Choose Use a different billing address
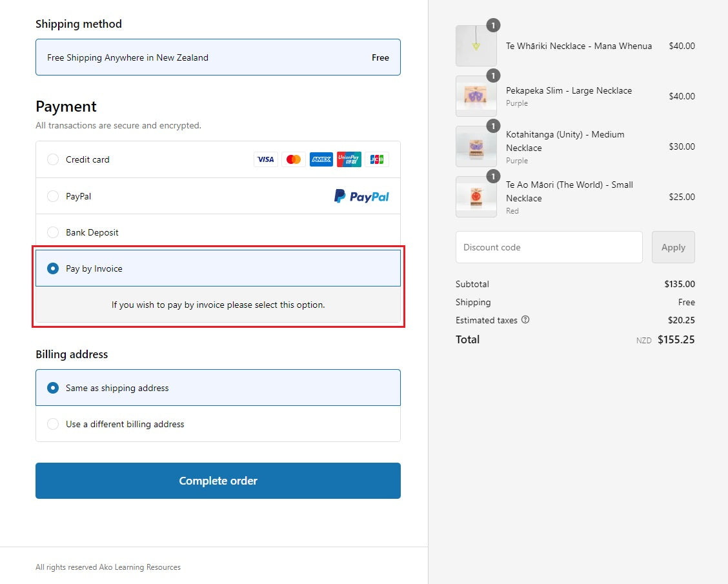Viewport: 728px width, 584px height. click(53, 424)
